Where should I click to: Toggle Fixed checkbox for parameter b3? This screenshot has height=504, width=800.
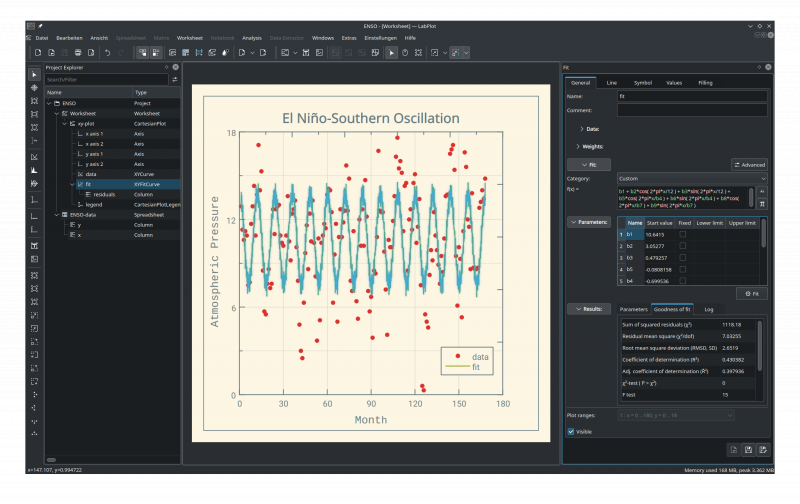pos(683,258)
